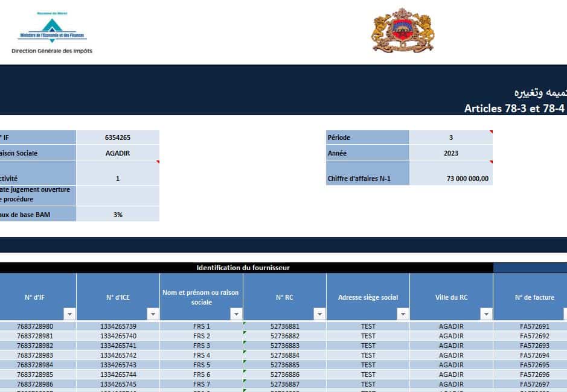Viewport: 567px width, 392px height.
Task: Open the Nom et prénom filter dropdown
Action: tap(236, 314)
